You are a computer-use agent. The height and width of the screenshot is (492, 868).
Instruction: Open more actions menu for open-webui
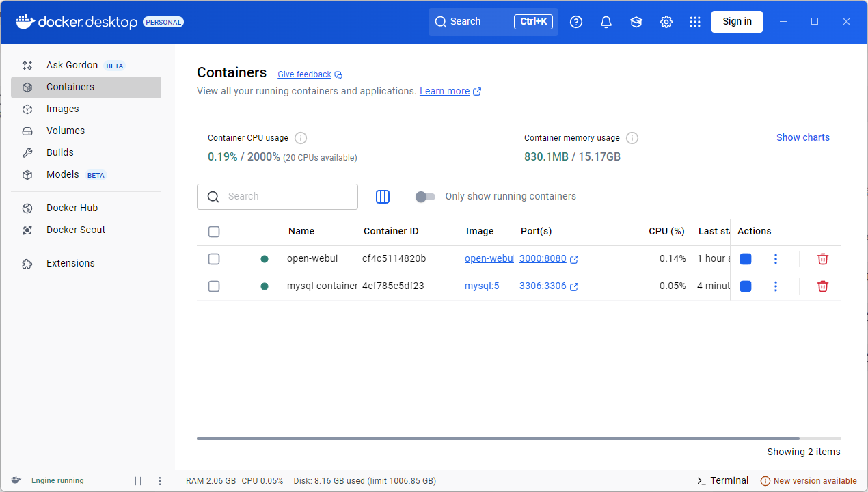[776, 259]
